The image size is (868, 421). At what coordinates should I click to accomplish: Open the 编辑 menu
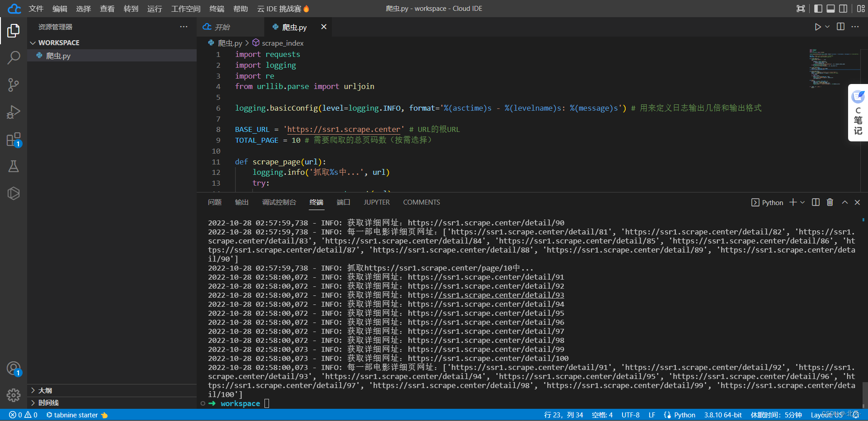pyautogui.click(x=60, y=9)
